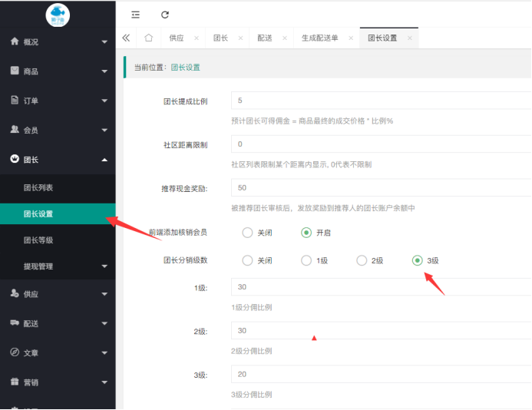Click the sidebar collapse menu icon
Screen dimensions: 532x410
[x=136, y=15]
